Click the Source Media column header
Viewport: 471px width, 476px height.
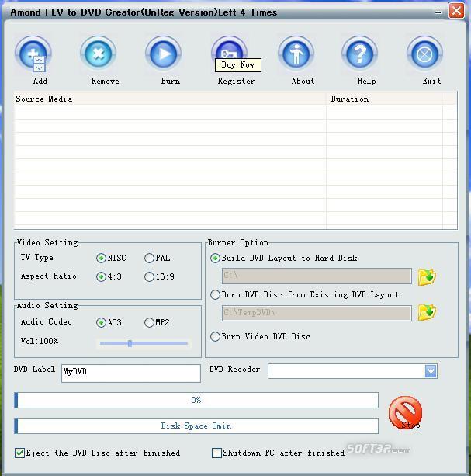point(170,99)
